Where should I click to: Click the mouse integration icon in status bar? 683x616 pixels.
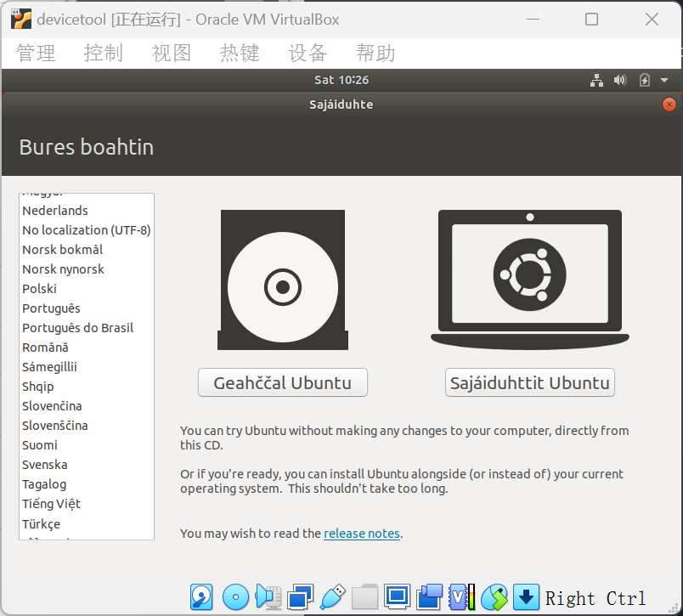click(x=494, y=596)
